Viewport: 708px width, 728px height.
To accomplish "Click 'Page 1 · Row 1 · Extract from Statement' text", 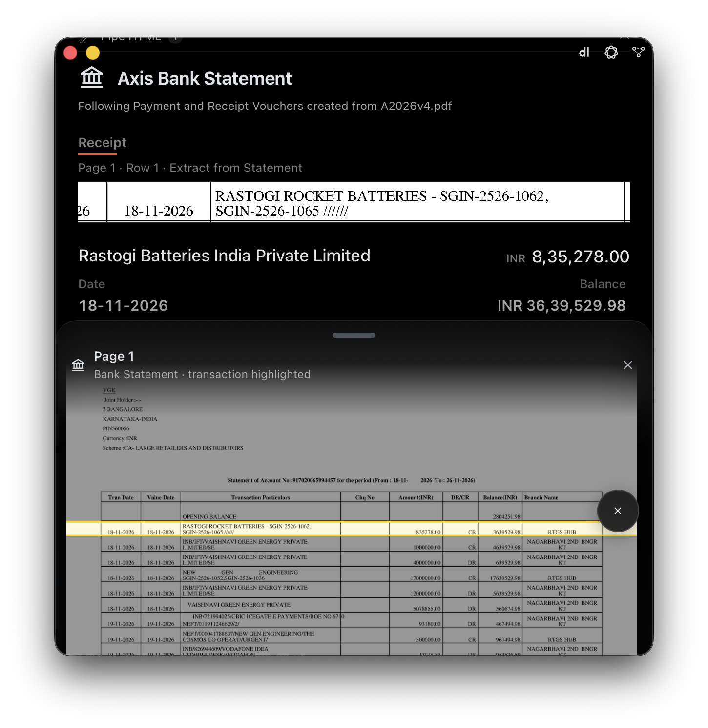I will pos(190,168).
